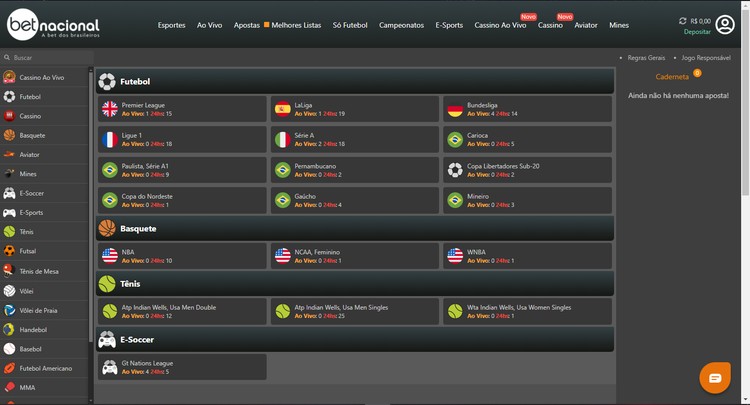Image resolution: width=750 pixels, height=405 pixels.
Task: Open Cassino from the sidebar
Action: 44,116
